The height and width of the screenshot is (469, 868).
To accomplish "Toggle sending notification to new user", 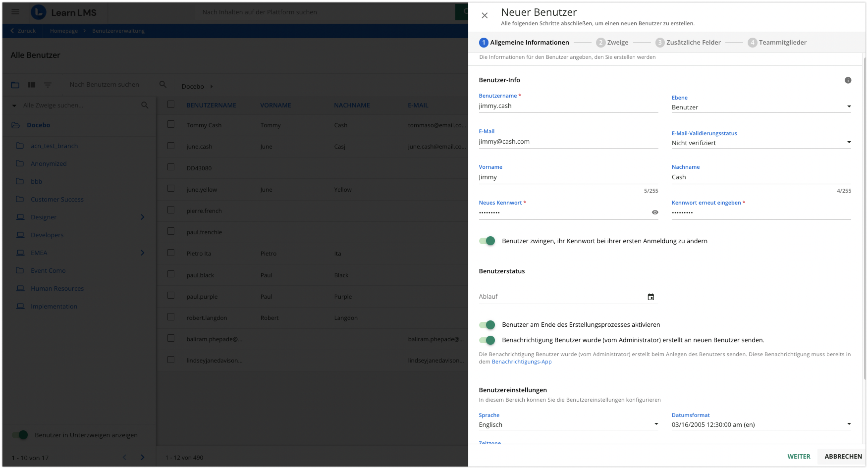I will tap(487, 340).
